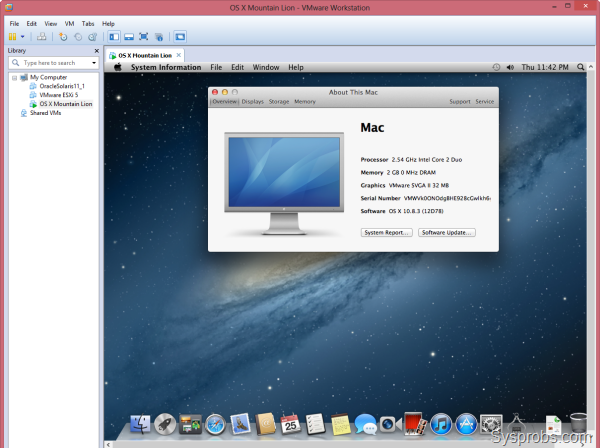
Task: Open Contacts from the dock
Action: point(265,424)
